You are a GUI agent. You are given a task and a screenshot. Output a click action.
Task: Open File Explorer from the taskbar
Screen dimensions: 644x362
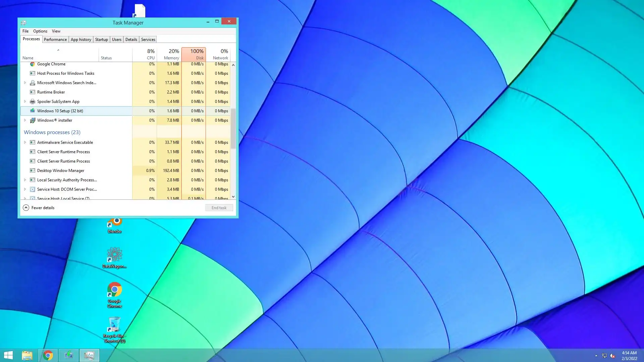pyautogui.click(x=27, y=355)
